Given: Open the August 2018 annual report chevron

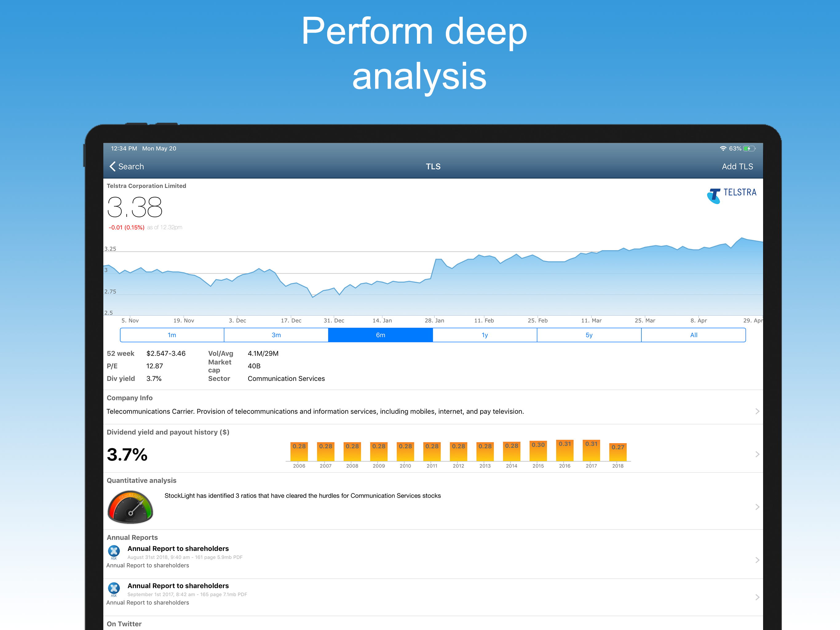Looking at the screenshot, I should [757, 560].
